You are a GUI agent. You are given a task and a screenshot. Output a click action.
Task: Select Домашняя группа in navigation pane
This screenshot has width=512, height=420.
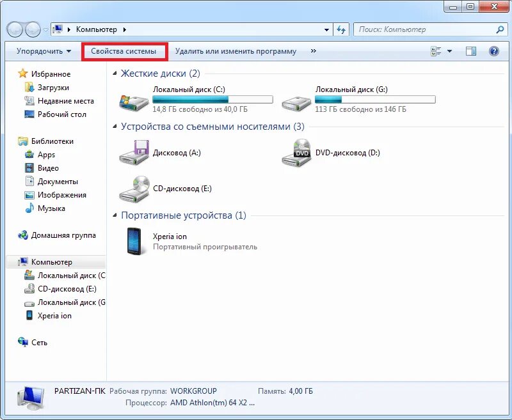[x=63, y=235]
